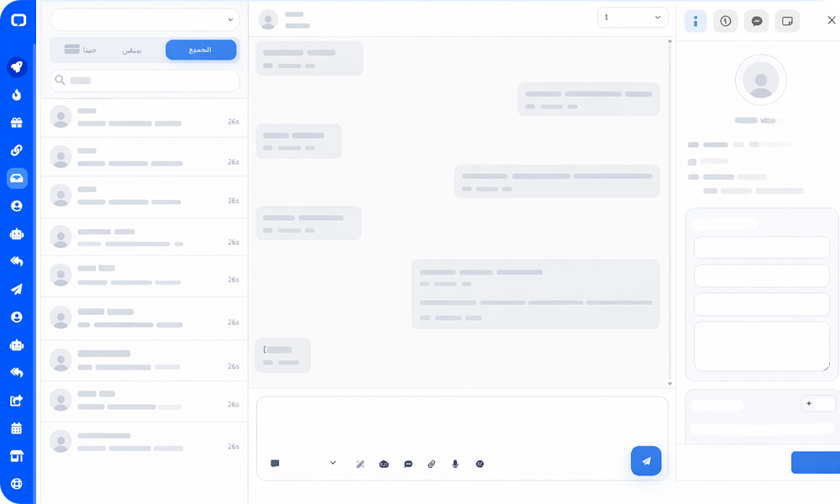Click the rocket icon in the sidebar
Screen dimensions: 840x504
coord(17,67)
